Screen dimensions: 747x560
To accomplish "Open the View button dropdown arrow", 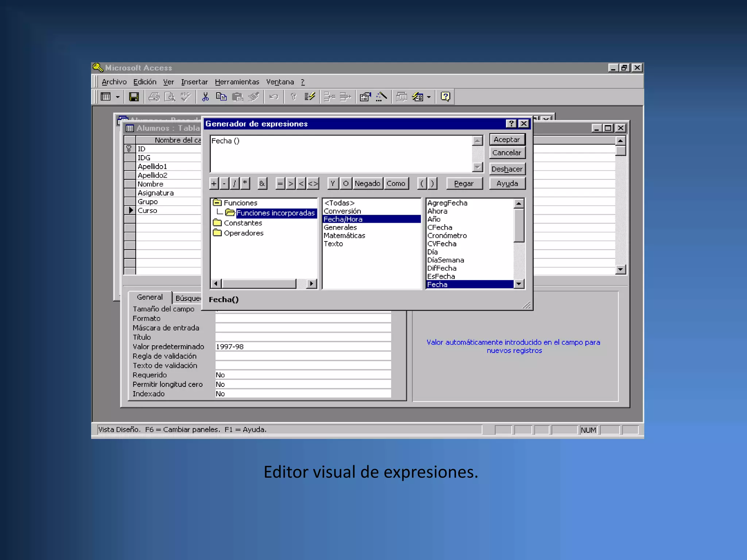I will (x=117, y=97).
